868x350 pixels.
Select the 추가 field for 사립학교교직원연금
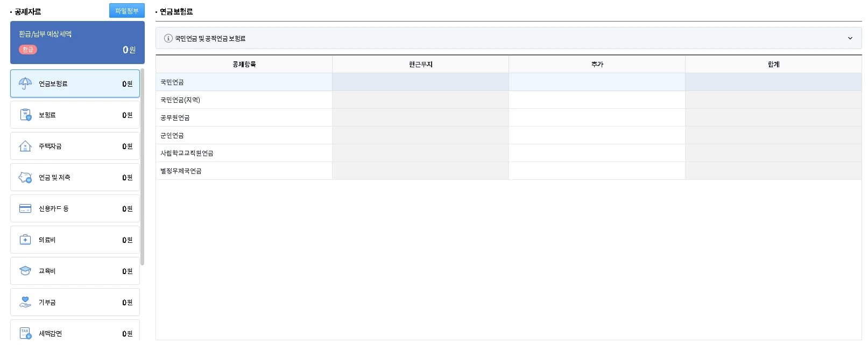tap(597, 153)
